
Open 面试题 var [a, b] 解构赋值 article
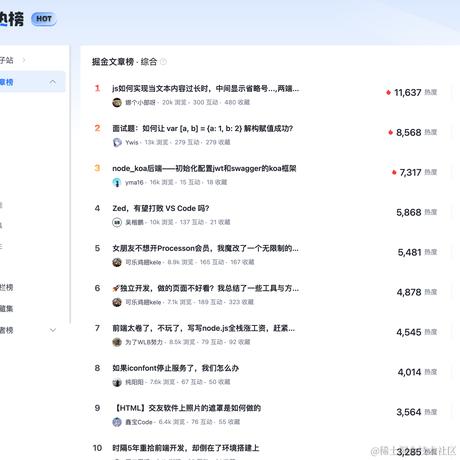(x=202, y=128)
